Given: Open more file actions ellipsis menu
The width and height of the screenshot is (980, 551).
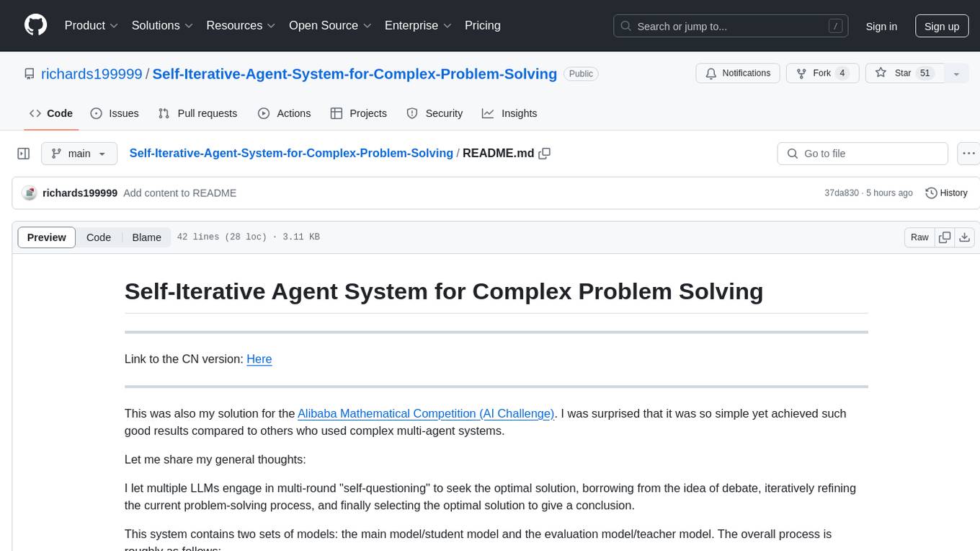Looking at the screenshot, I should tap(968, 154).
